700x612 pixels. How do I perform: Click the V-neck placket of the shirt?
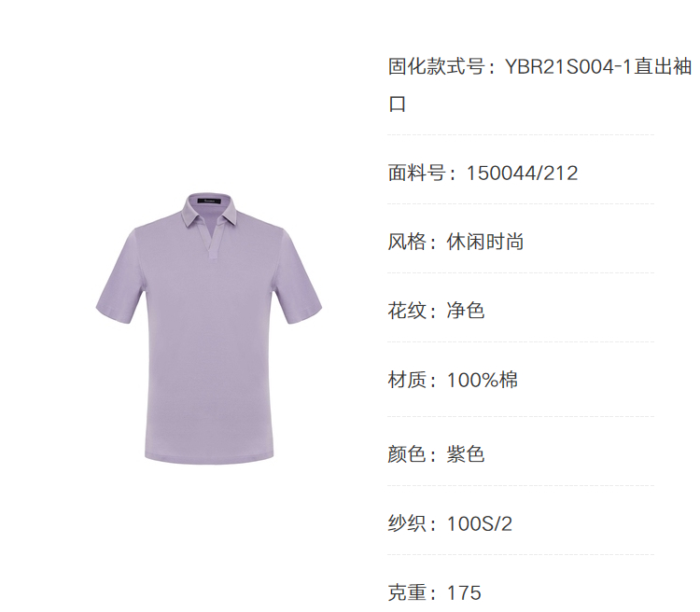pyautogui.click(x=212, y=239)
